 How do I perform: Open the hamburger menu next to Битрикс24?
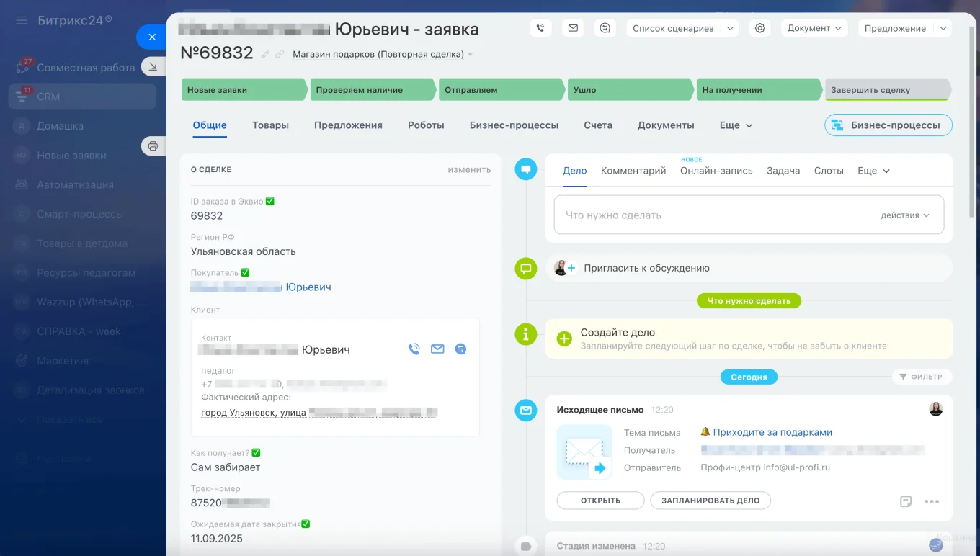22,20
